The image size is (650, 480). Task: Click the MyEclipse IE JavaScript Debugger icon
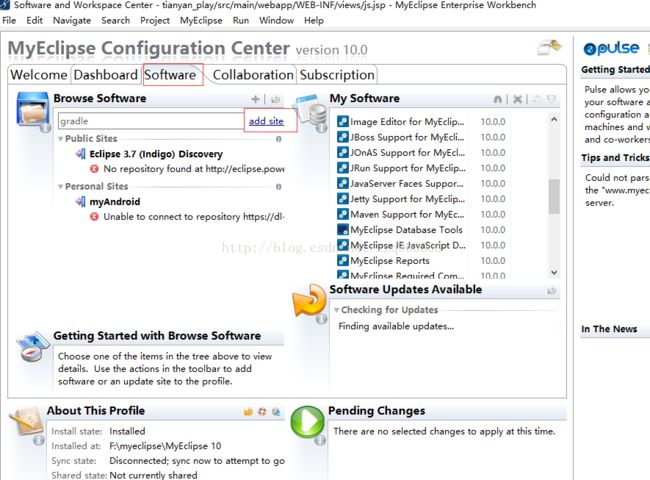[342, 245]
